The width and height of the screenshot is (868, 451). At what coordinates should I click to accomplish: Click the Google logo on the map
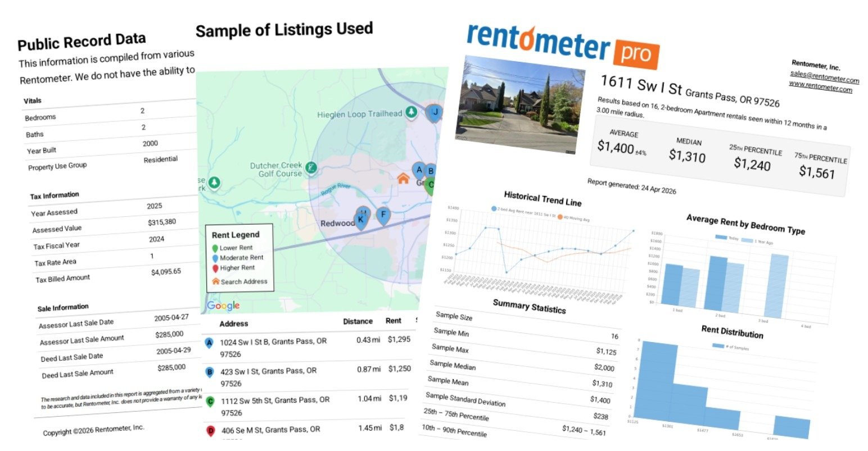click(x=223, y=306)
